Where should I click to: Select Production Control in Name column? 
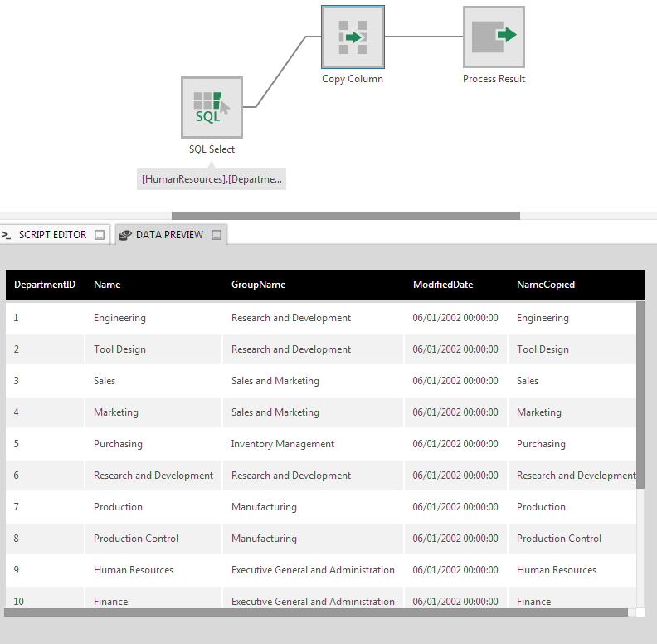pos(153,539)
